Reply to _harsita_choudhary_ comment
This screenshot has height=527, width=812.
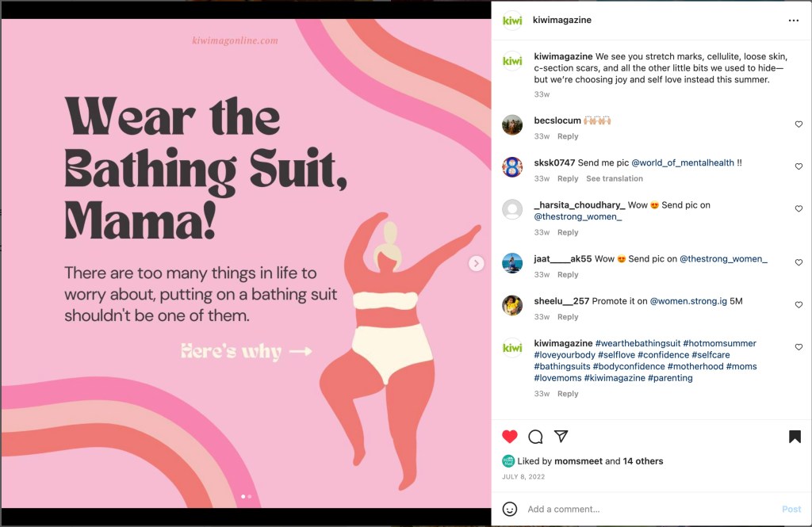568,233
